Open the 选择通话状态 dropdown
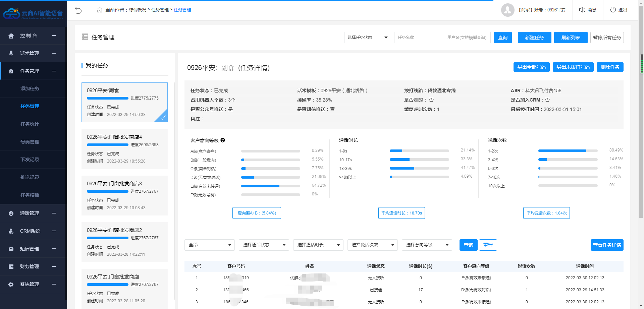Screen dimensions: 644x309 coord(264,245)
